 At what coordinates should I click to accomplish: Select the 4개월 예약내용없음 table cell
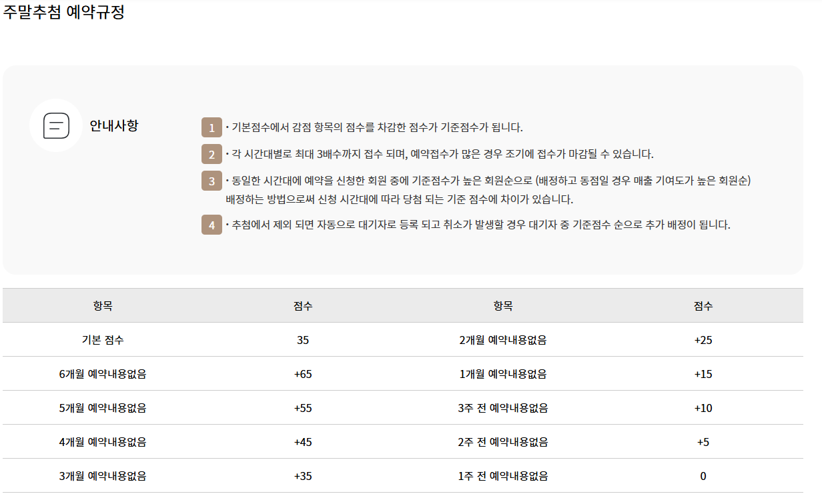pyautogui.click(x=103, y=442)
